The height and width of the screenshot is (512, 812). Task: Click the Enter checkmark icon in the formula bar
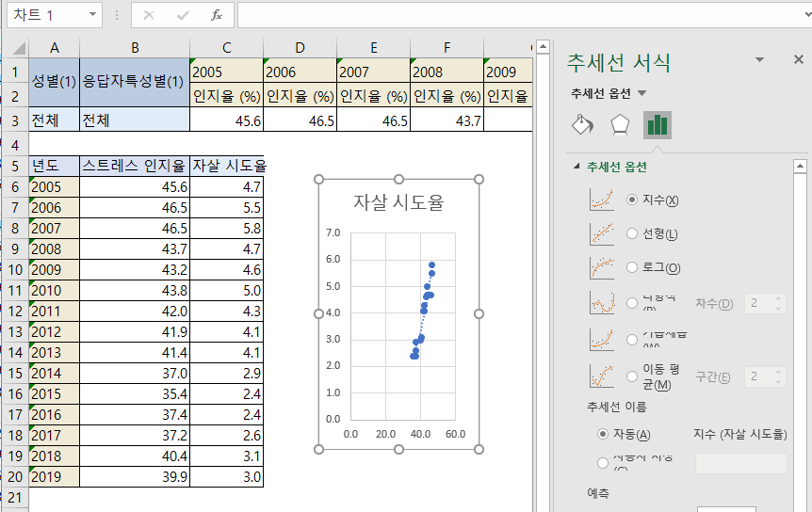(x=183, y=15)
